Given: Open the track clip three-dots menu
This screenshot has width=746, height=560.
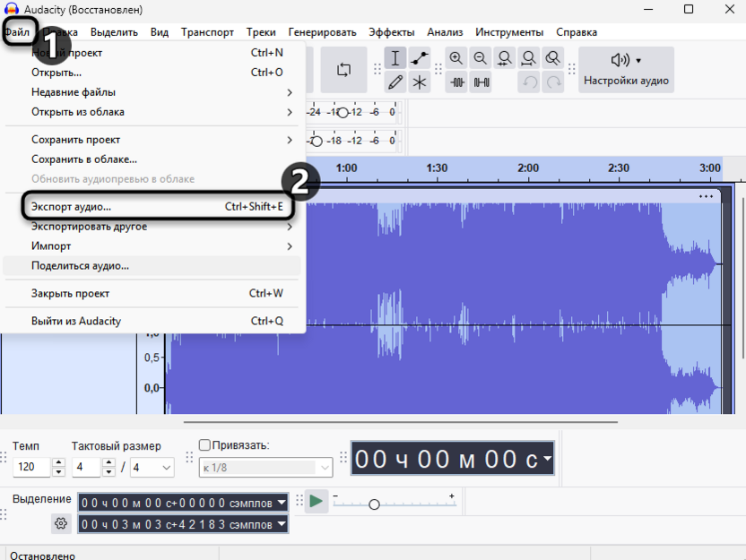Looking at the screenshot, I should click(x=706, y=196).
